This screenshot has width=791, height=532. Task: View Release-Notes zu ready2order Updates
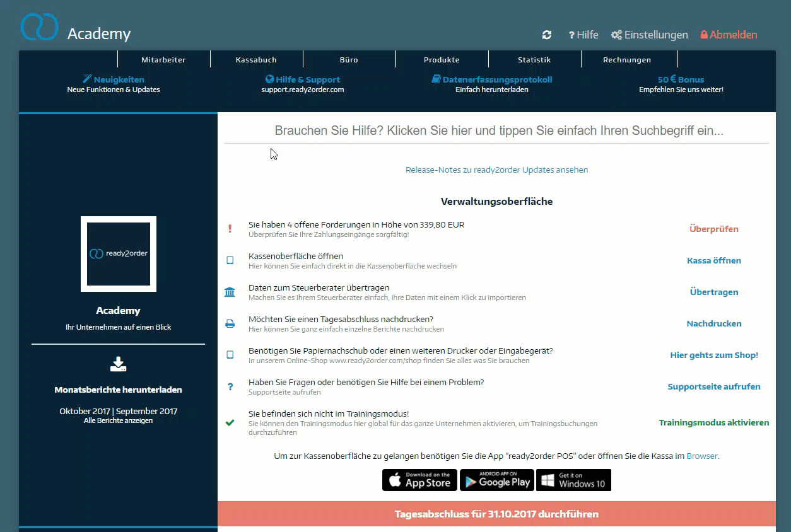496,170
